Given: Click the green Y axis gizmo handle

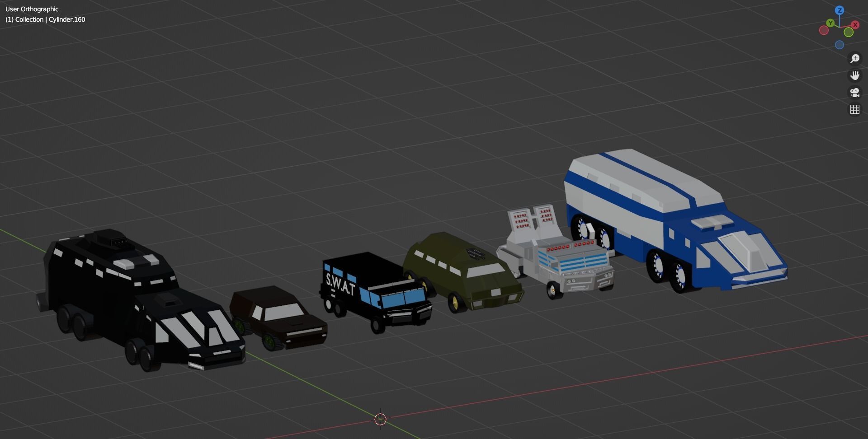Looking at the screenshot, I should pyautogui.click(x=830, y=23).
